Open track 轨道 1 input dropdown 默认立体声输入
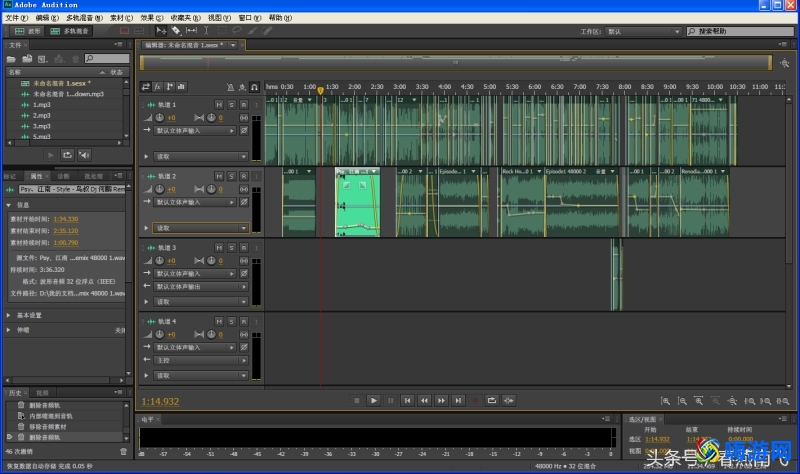 [195, 131]
